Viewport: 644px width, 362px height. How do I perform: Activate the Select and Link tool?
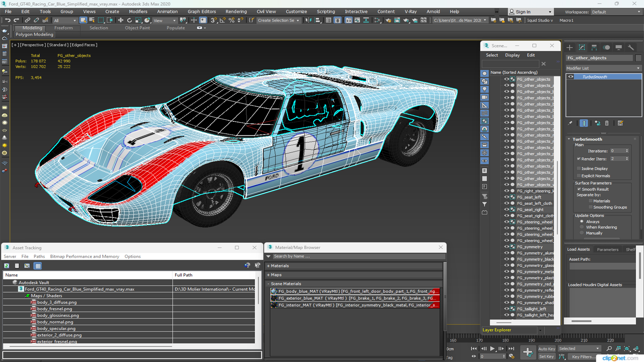point(28,20)
